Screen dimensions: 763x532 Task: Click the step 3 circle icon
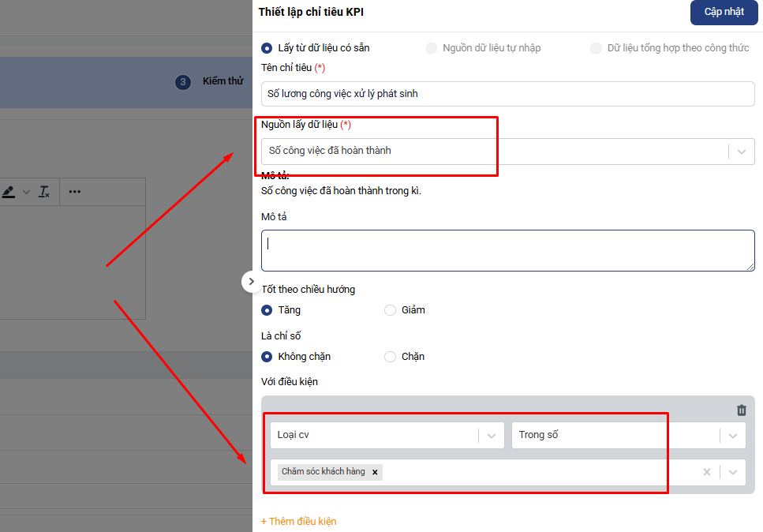[183, 82]
